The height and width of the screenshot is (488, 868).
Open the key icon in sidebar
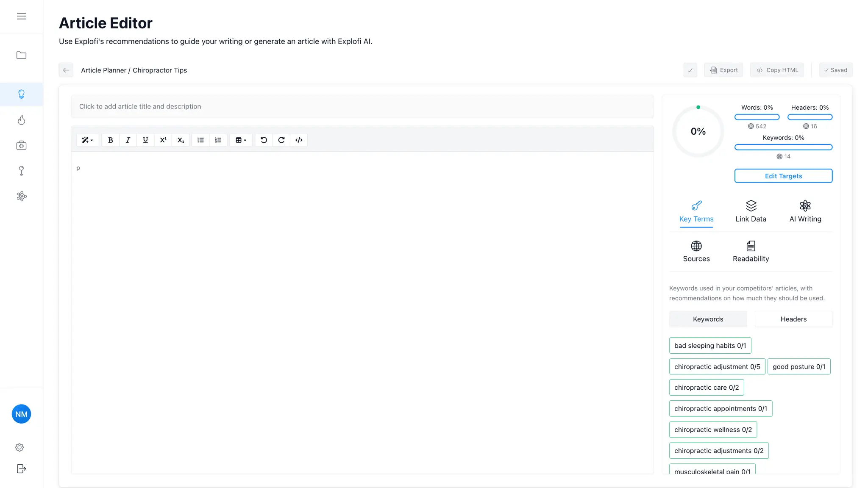click(21, 171)
